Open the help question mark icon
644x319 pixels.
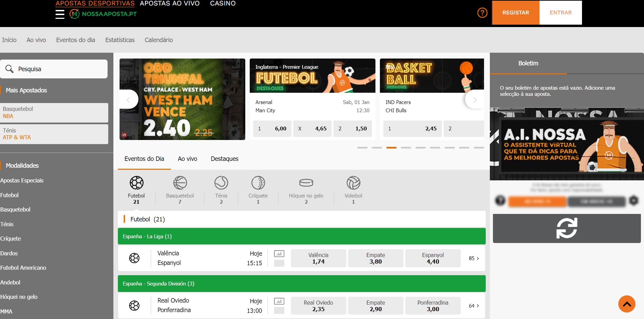pos(482,13)
